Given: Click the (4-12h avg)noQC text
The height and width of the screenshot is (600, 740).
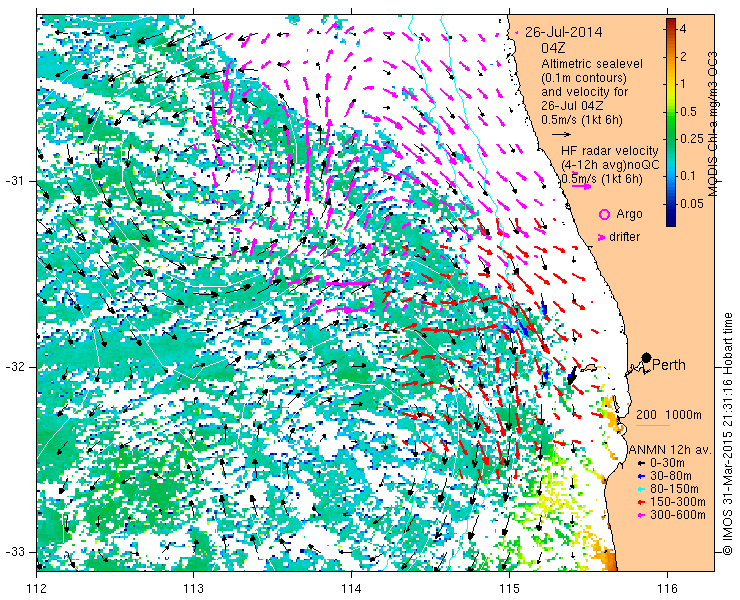Looking at the screenshot, I should coord(610,165).
